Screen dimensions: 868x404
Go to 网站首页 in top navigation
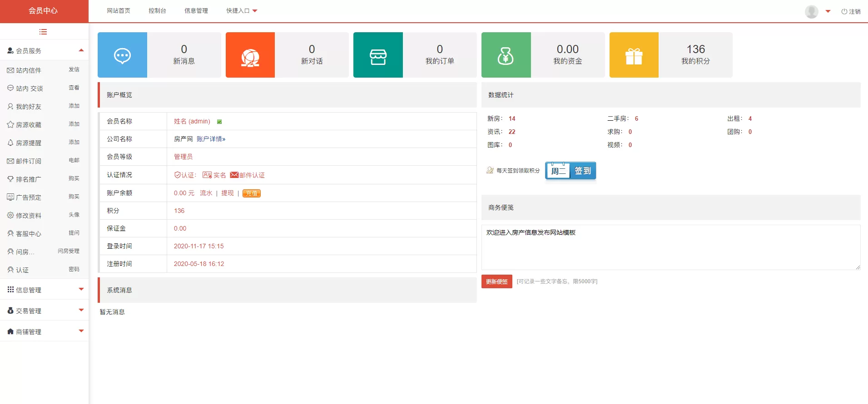119,11
